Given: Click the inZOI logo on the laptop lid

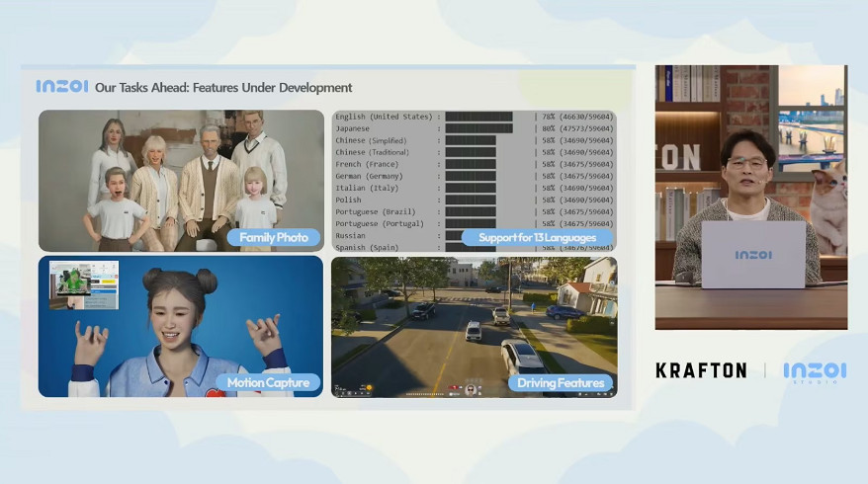Looking at the screenshot, I should 752,255.
